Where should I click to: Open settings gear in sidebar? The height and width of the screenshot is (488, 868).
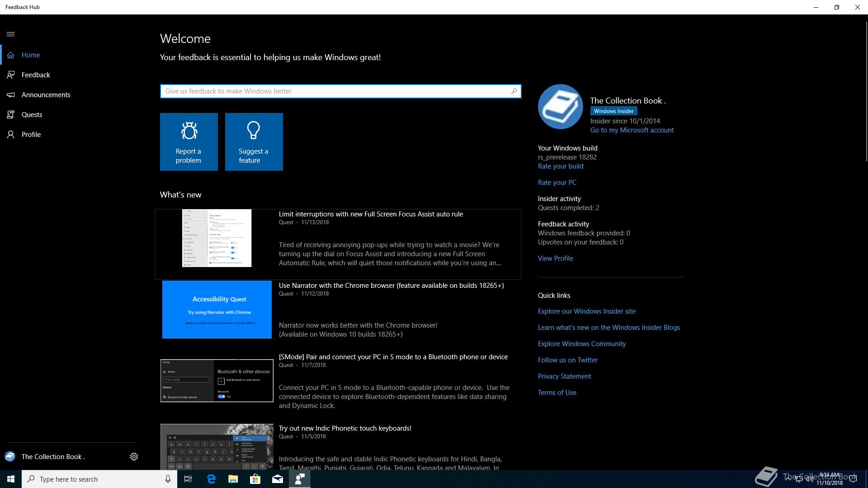tap(134, 457)
